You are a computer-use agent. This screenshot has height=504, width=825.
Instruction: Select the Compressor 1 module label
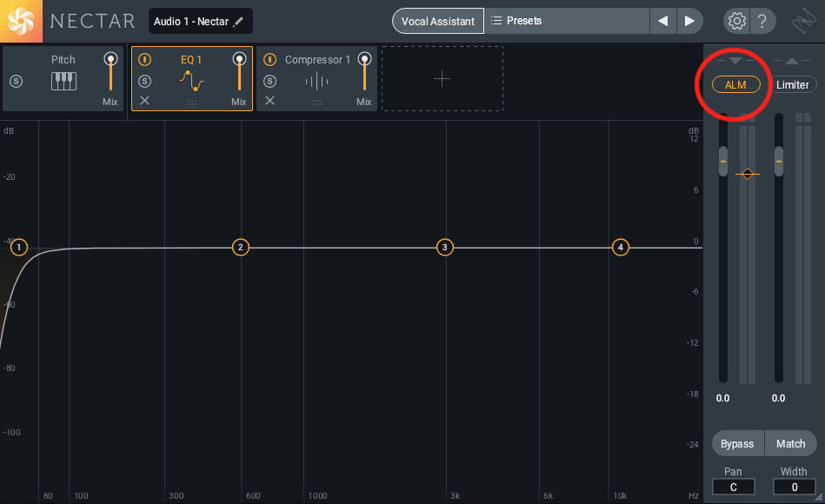pyautogui.click(x=317, y=59)
